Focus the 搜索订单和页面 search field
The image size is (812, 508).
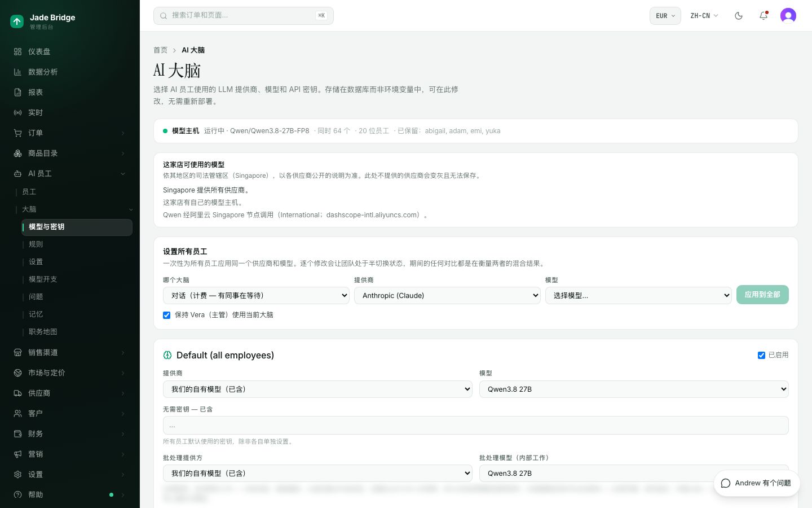[244, 16]
